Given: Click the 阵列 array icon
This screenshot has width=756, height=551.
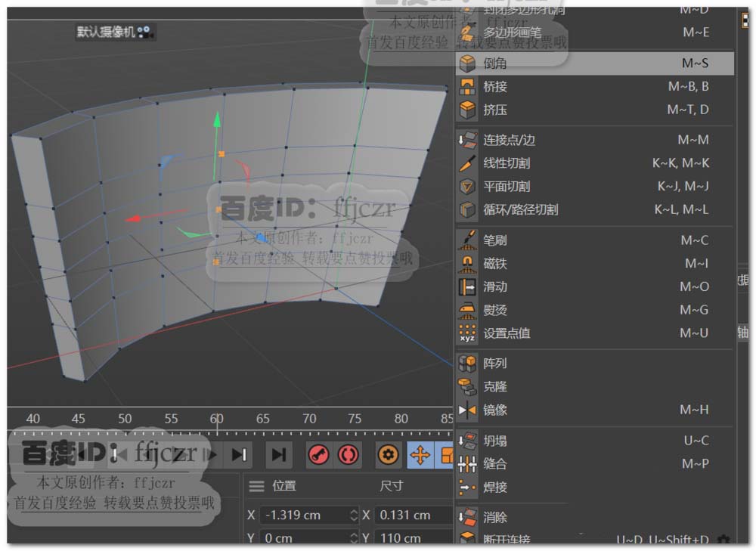Looking at the screenshot, I should coord(467,364).
